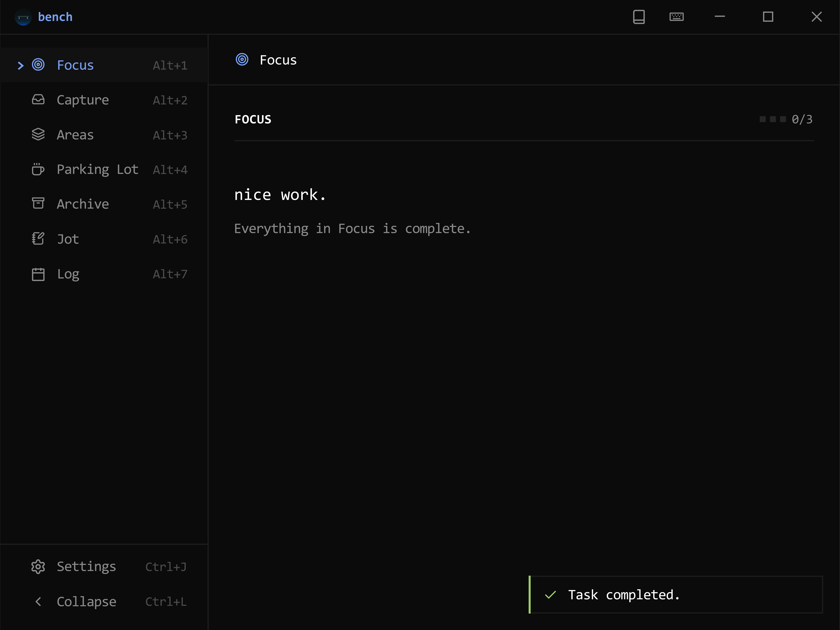Click the bench app logo icon
Image resolution: width=840 pixels, height=630 pixels.
[x=23, y=17]
